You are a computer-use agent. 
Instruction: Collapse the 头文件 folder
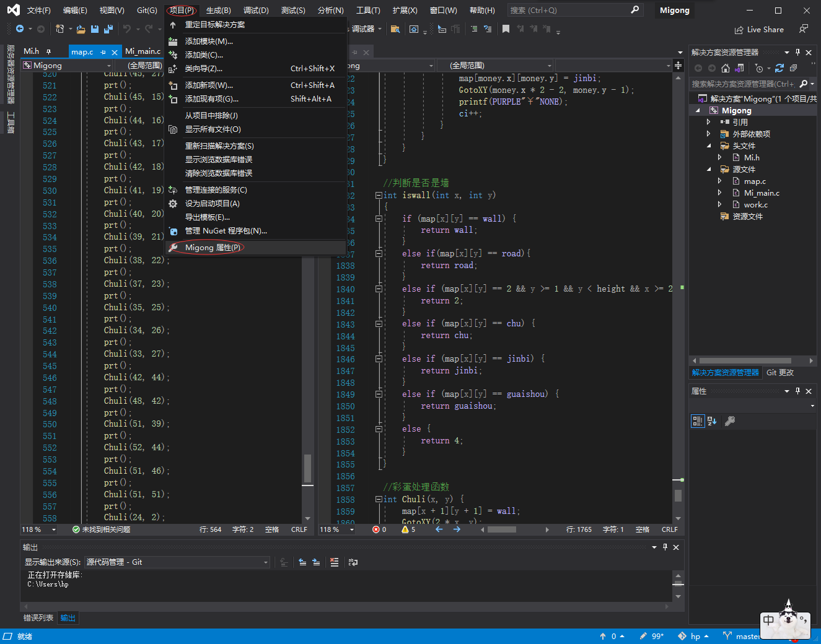[x=709, y=146]
